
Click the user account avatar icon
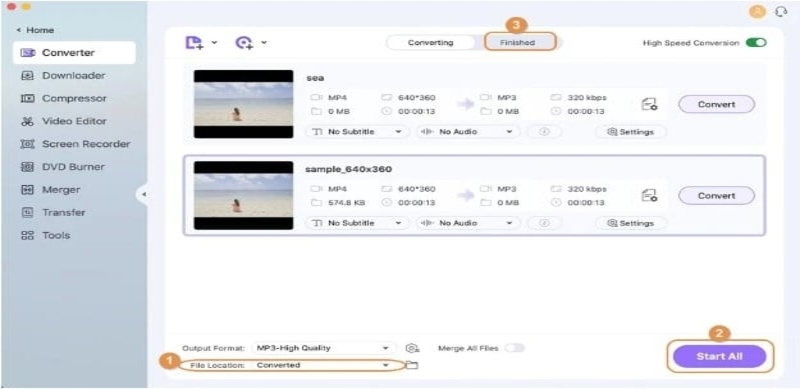[x=758, y=11]
